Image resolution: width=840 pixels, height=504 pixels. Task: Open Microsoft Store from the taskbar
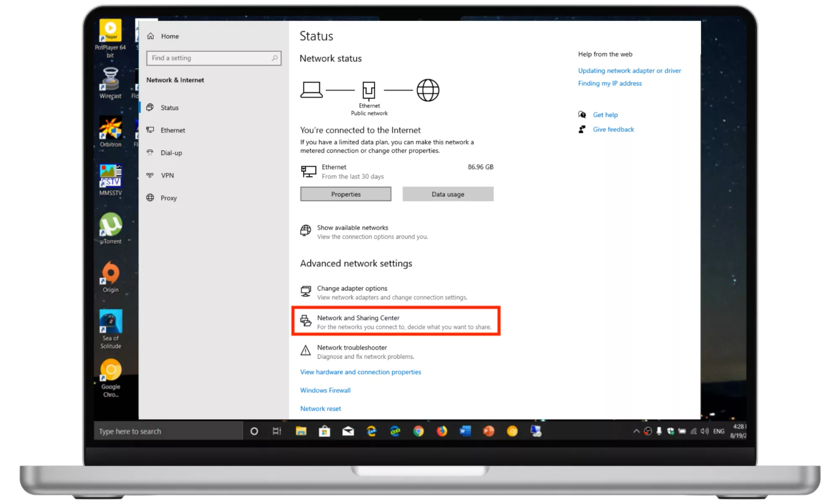(x=324, y=431)
